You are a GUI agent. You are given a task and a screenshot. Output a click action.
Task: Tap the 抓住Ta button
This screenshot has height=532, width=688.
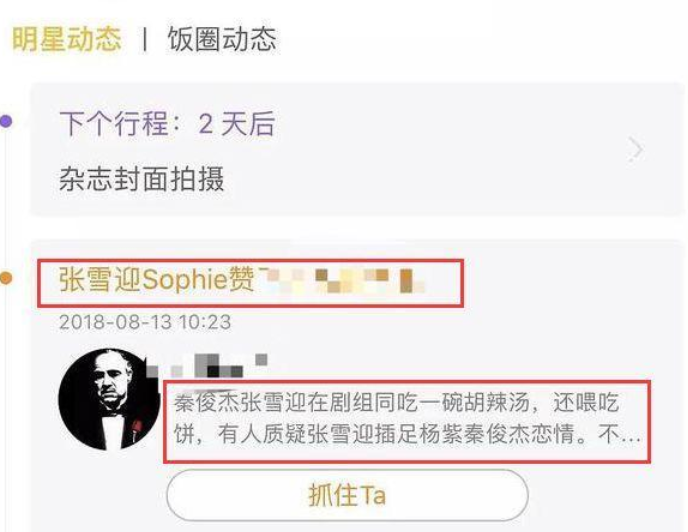347,495
